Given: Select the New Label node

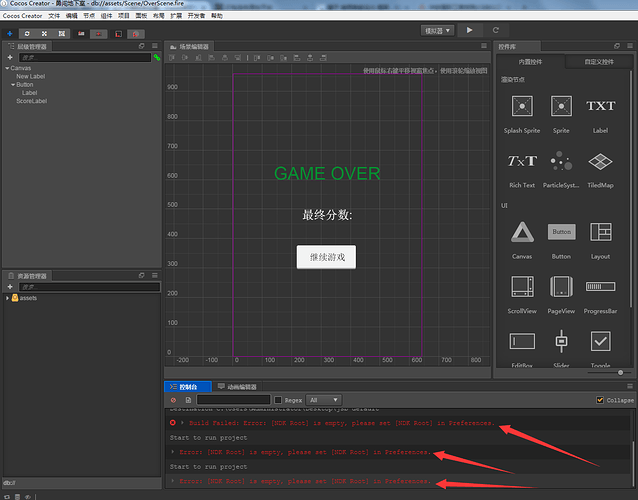Looking at the screenshot, I should click(x=31, y=76).
